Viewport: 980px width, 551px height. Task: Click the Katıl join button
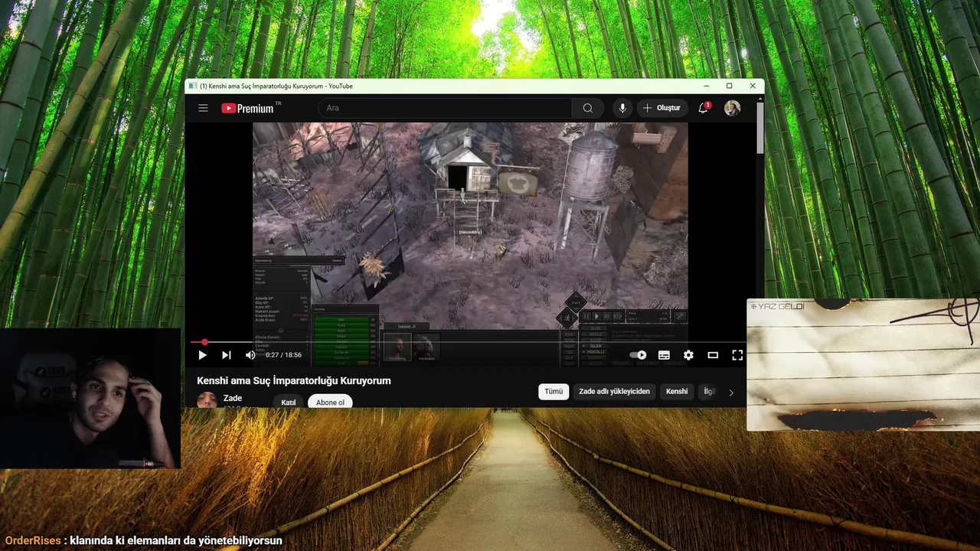[289, 403]
